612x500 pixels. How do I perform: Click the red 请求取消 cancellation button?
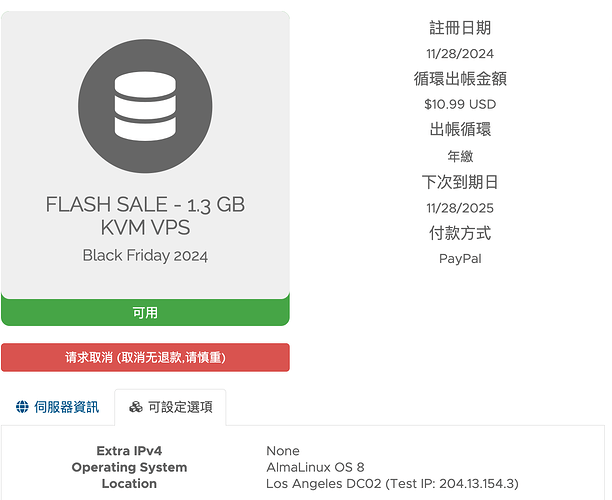tap(145, 358)
